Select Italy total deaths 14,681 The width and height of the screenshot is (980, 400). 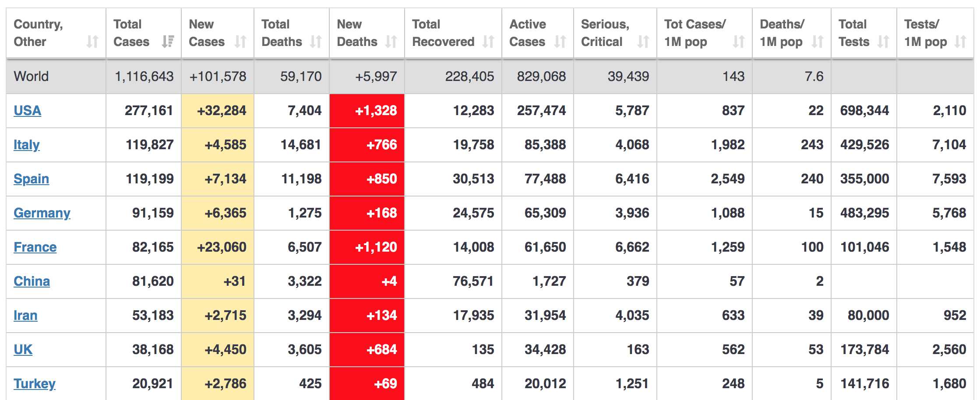coord(301,145)
